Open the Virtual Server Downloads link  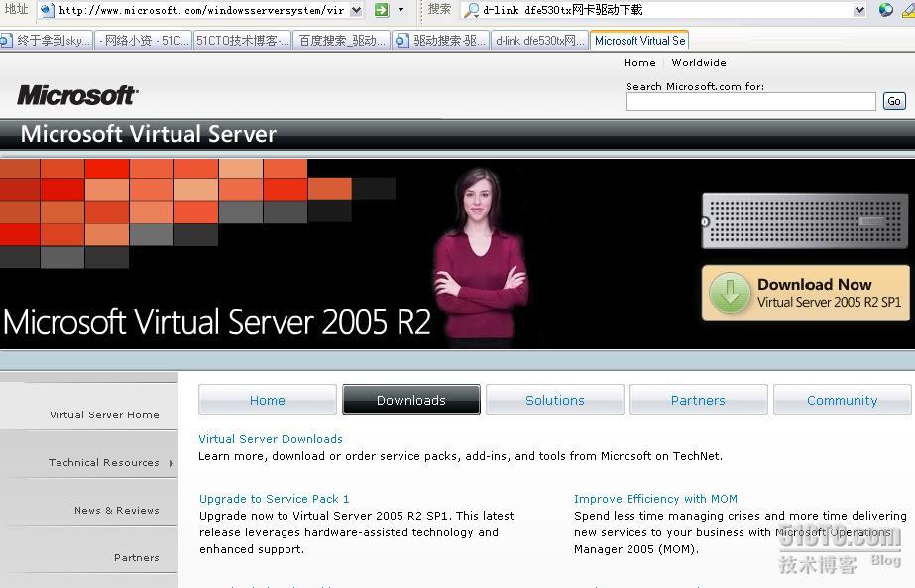click(x=271, y=439)
